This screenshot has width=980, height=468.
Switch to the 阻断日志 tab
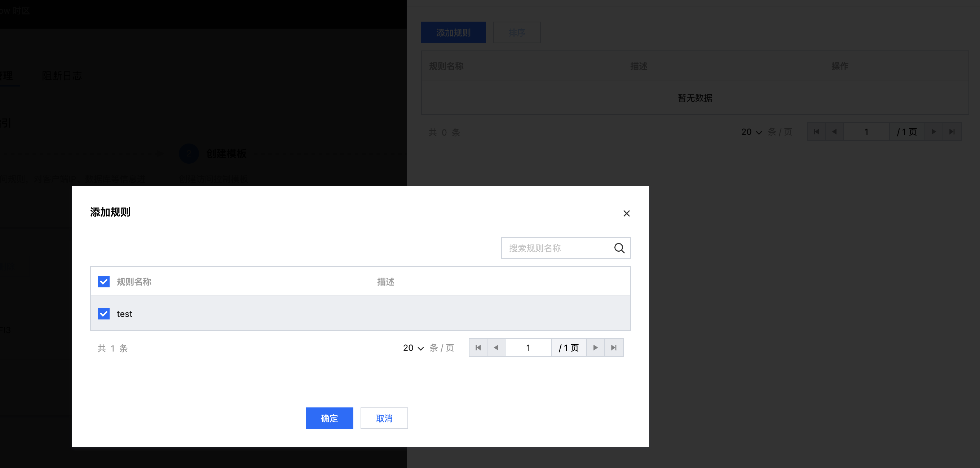coord(62,76)
